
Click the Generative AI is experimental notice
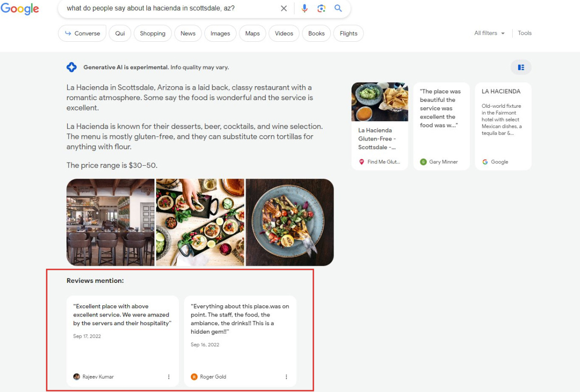156,67
